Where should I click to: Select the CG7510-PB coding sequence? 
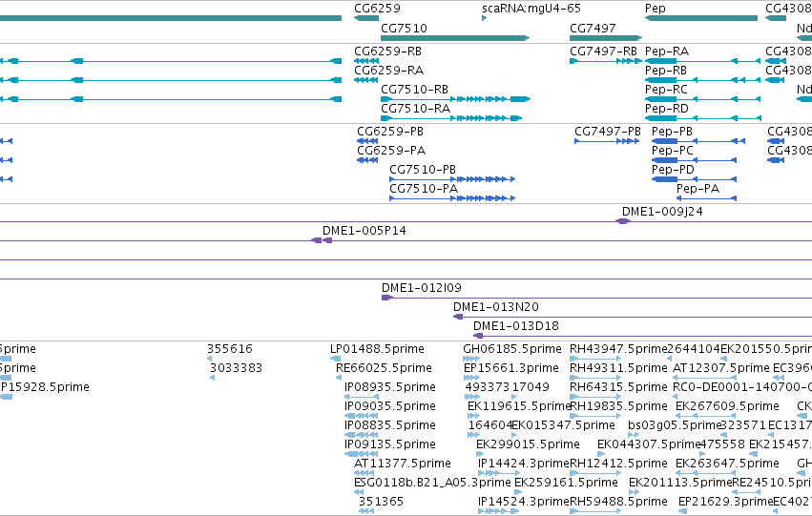click(452, 179)
